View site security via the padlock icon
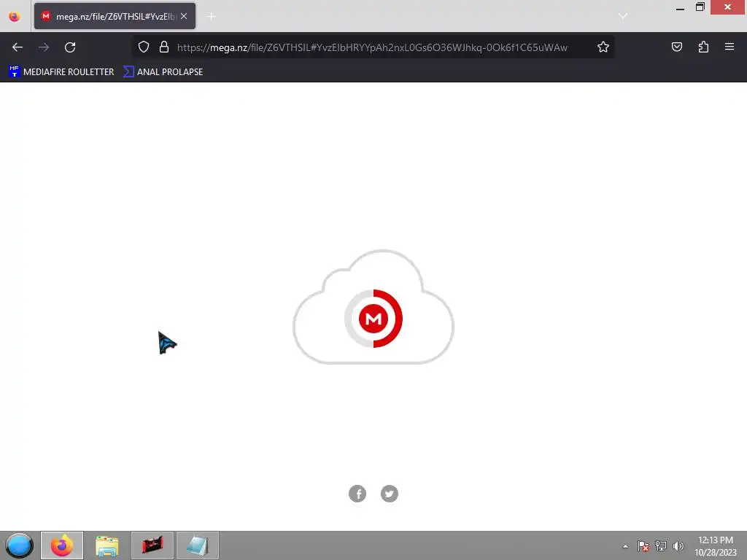 164,47
